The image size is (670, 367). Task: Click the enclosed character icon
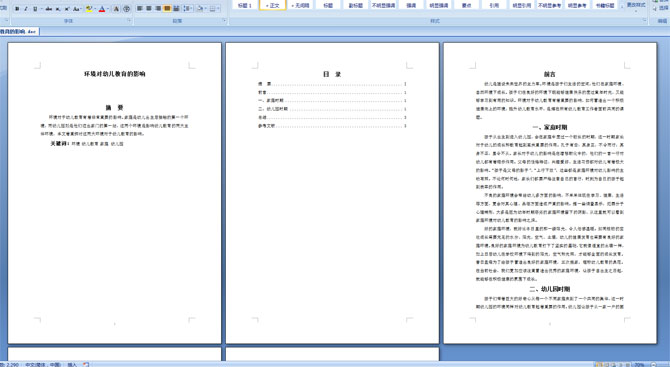point(126,9)
